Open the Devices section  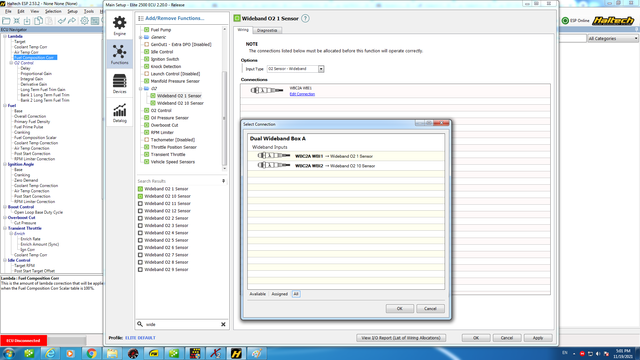[x=120, y=83]
